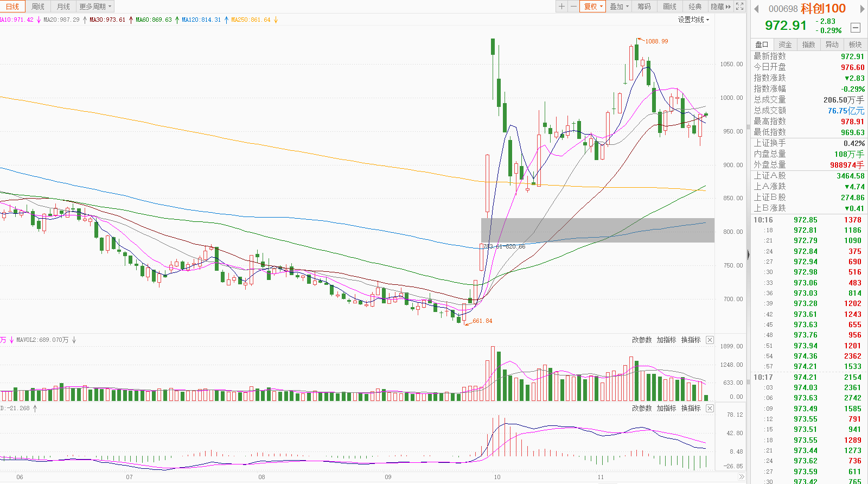Expand the 复权 dropdown
Screen dimensions: 868x484
(x=593, y=7)
